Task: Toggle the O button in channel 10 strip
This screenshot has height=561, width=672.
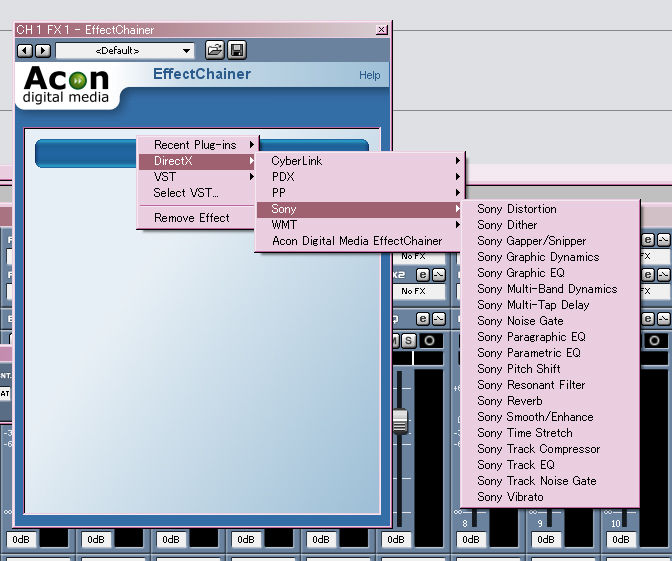Action: point(654,341)
